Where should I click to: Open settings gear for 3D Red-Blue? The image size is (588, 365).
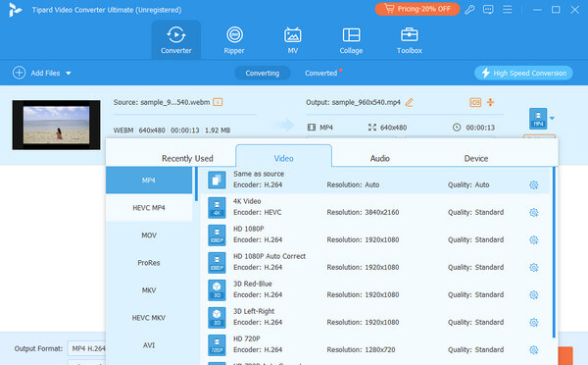pos(534,294)
